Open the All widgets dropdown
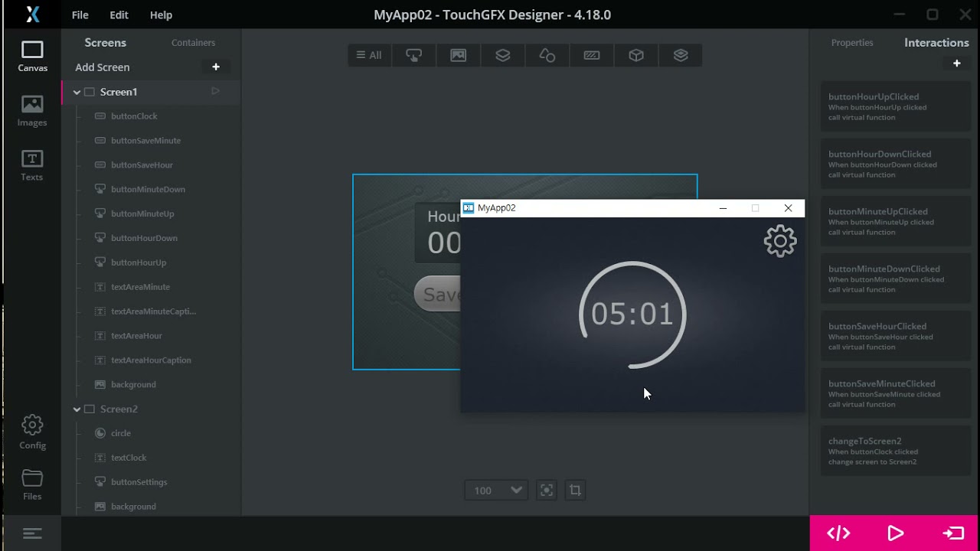980x551 pixels. click(x=369, y=55)
